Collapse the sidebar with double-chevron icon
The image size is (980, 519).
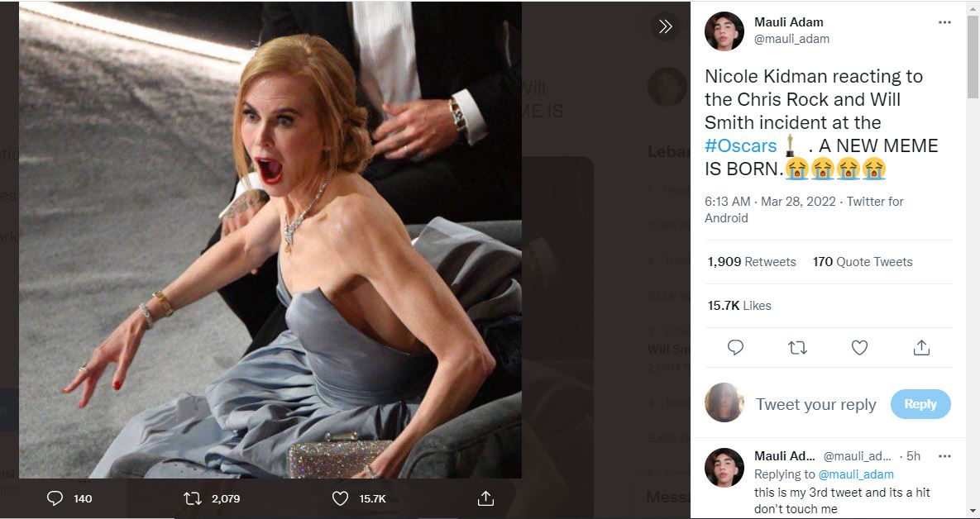tap(666, 26)
